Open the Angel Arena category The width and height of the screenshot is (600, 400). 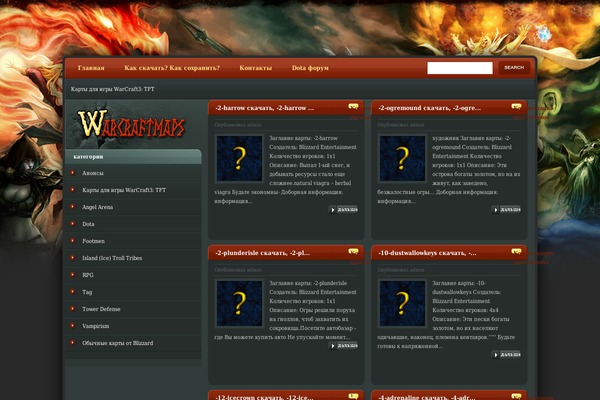click(x=98, y=207)
